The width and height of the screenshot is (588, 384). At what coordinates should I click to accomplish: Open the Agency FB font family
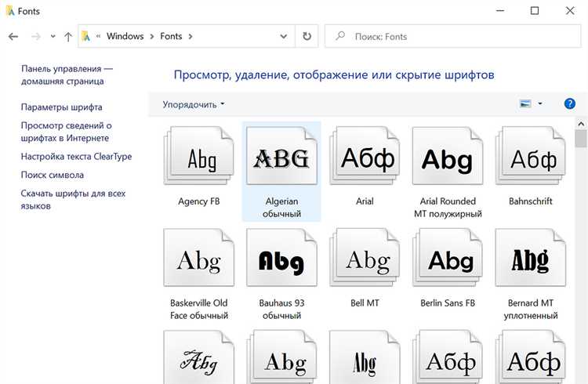click(198, 159)
